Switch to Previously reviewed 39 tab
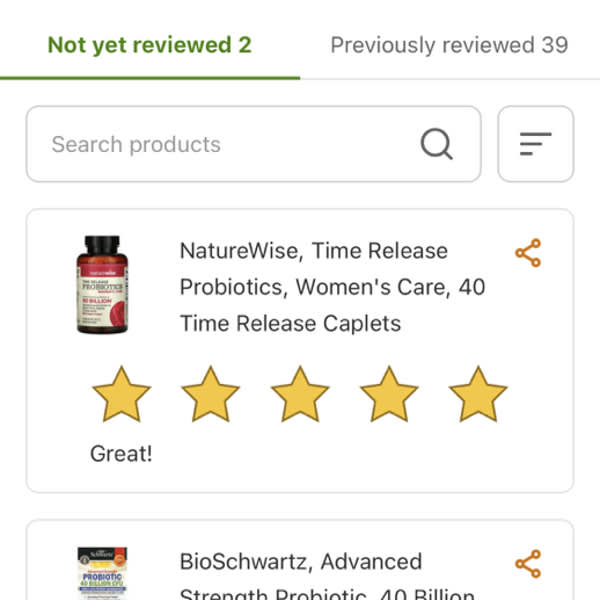Screen dimensions: 600x600 [x=449, y=45]
